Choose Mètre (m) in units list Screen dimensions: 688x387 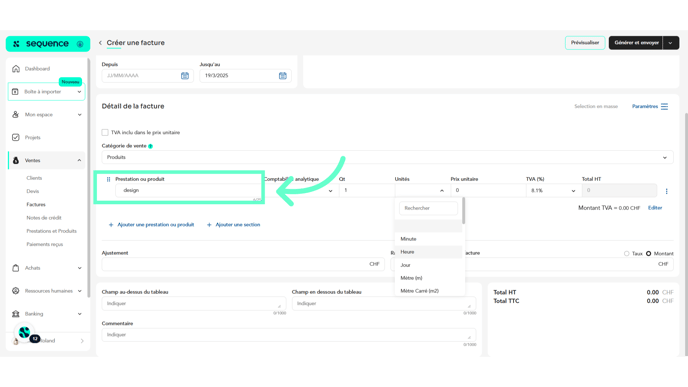click(x=428, y=278)
